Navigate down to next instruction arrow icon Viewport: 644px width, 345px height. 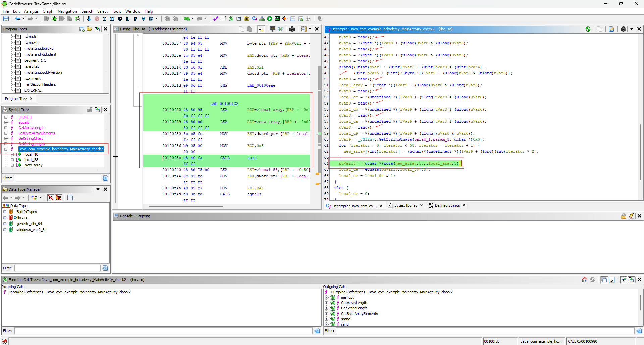click(x=89, y=19)
